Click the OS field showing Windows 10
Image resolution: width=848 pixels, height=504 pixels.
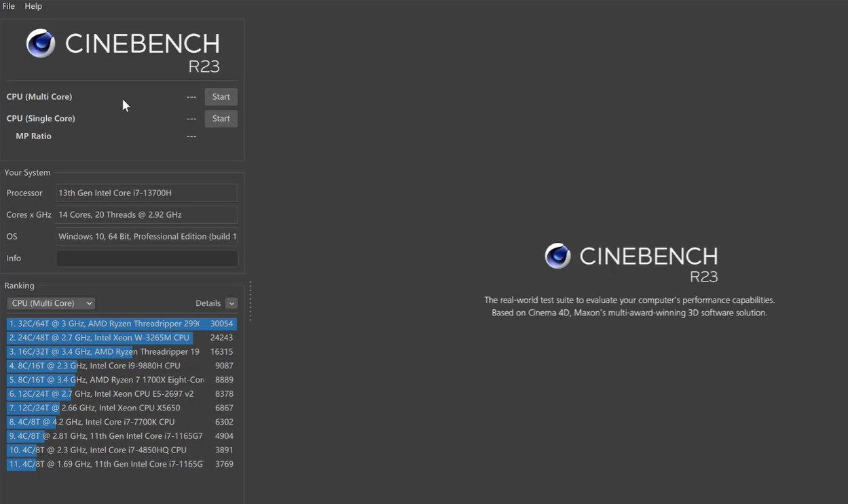(147, 236)
